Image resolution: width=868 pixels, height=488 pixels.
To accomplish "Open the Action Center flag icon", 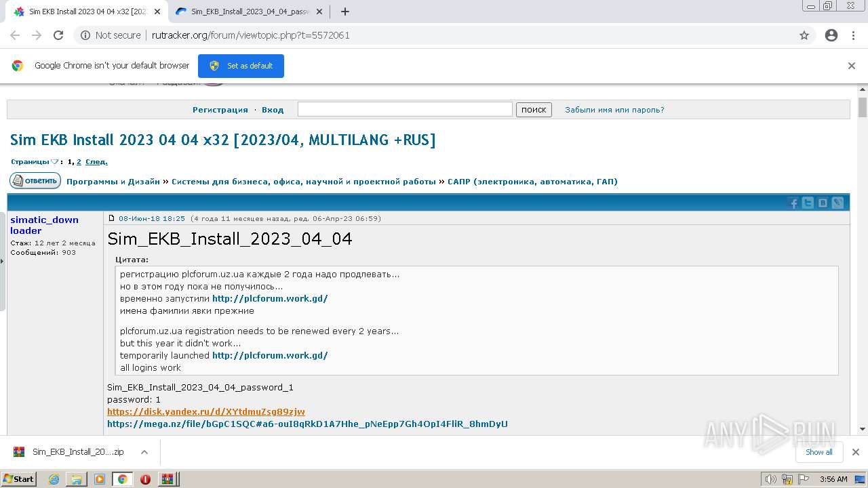I will [x=804, y=479].
